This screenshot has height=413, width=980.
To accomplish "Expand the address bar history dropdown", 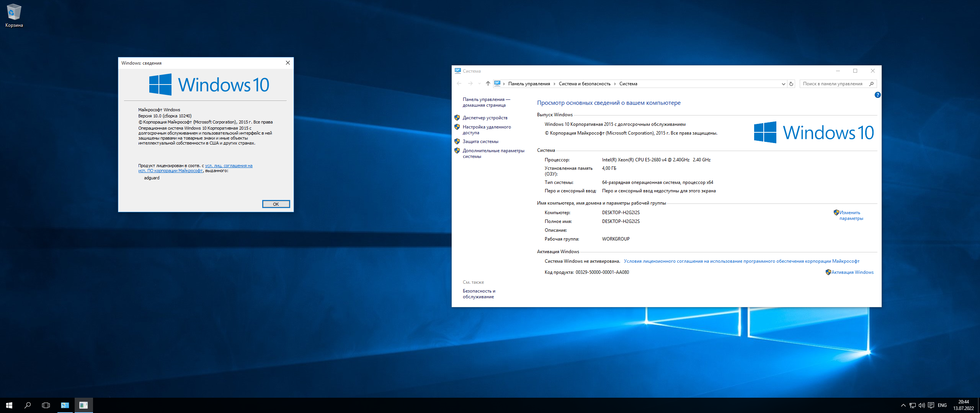I will 783,84.
